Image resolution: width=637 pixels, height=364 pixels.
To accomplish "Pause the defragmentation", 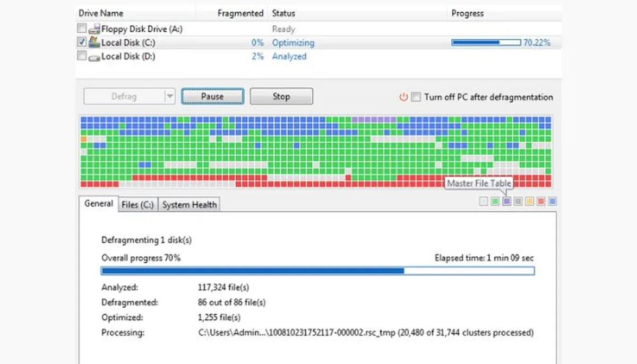I will [212, 97].
